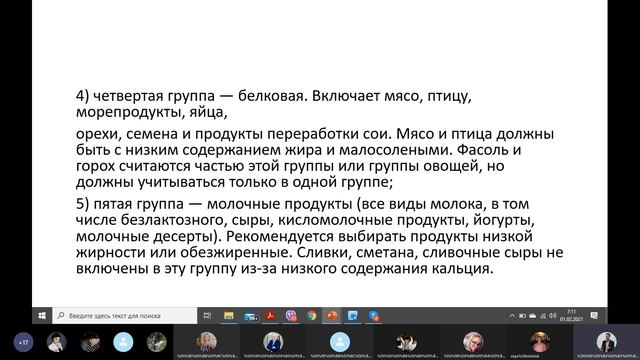The height and width of the screenshot is (360, 640).
Task: Click the line starting '4) четвертая группа — белковая'
Action: point(273,96)
